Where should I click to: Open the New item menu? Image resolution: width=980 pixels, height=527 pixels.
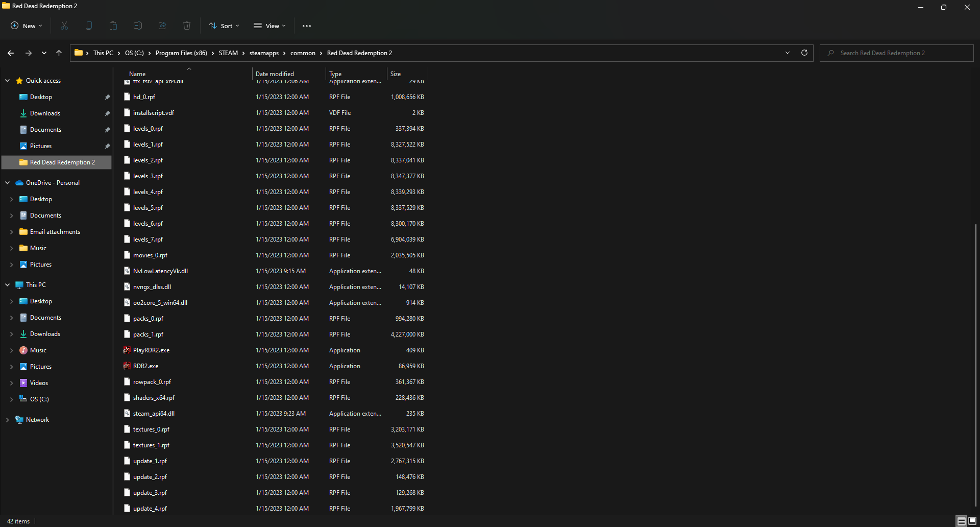pyautogui.click(x=27, y=26)
